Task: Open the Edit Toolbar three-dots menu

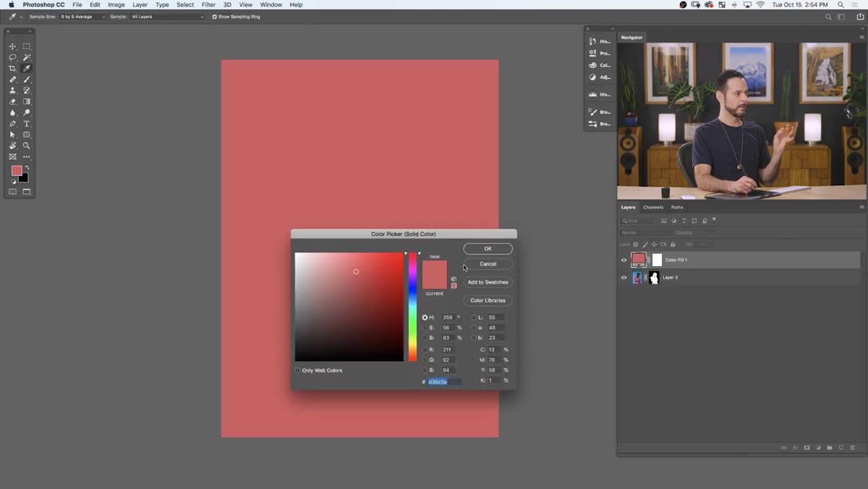Action: tap(27, 156)
